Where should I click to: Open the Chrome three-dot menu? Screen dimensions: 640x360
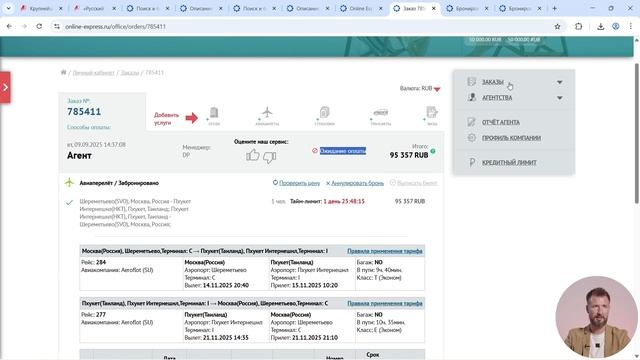[x=631, y=26]
